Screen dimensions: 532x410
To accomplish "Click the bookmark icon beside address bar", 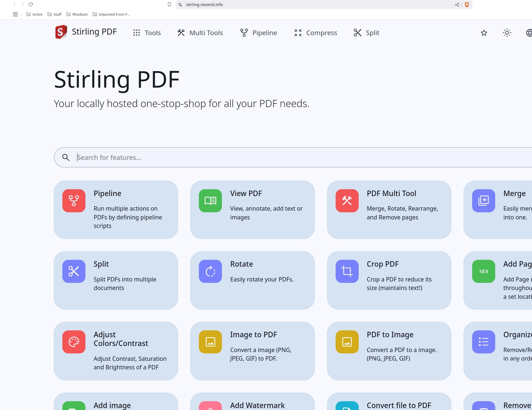I will click(x=169, y=4).
